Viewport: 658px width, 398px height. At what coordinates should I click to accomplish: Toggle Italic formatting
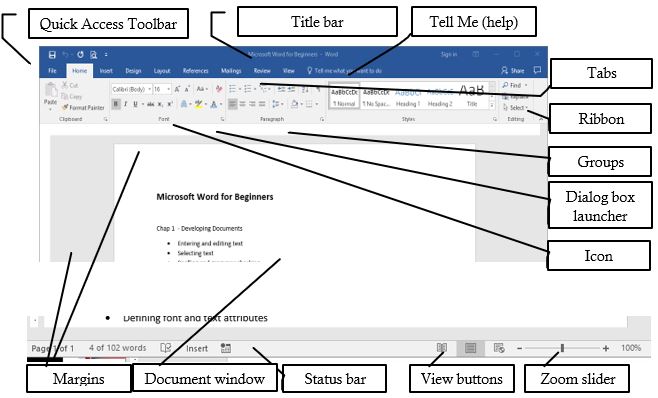pos(125,104)
